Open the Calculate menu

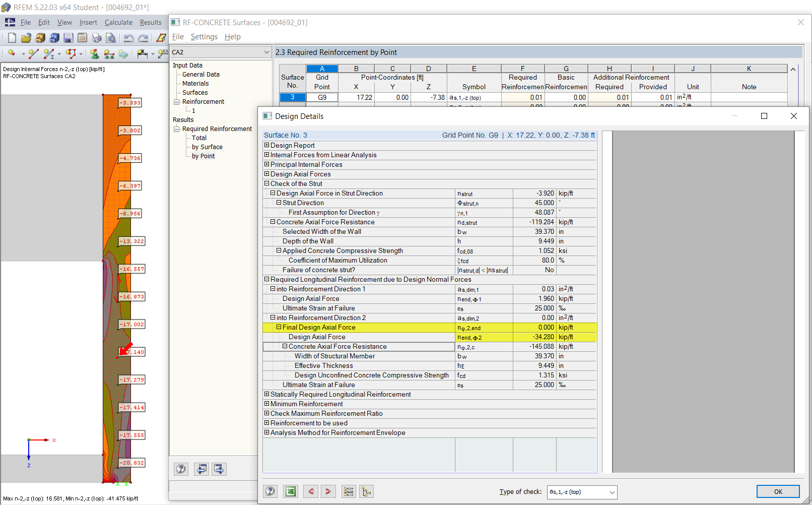pos(118,22)
